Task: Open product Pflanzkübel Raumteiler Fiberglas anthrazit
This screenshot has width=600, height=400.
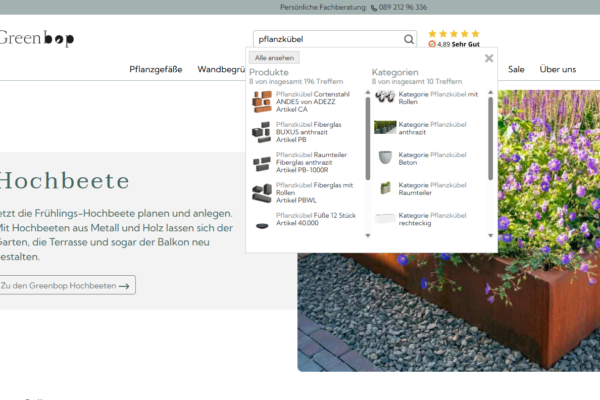Action: pos(311,162)
